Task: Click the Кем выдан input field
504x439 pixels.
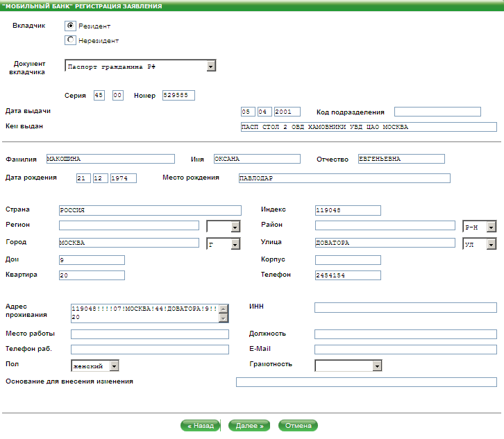Action: click(369, 127)
